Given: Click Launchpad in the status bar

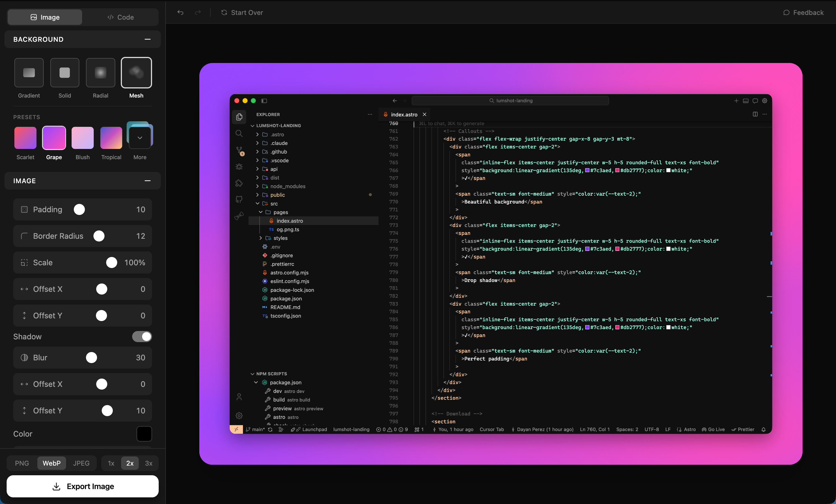Looking at the screenshot, I should (314, 429).
